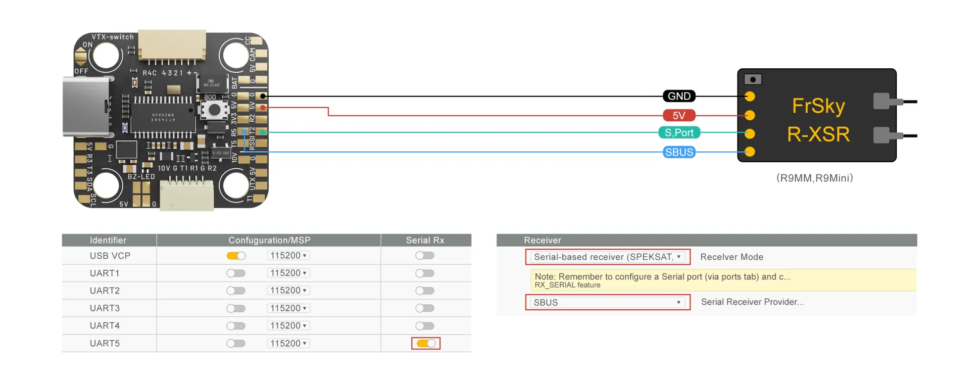Click the Serial Receiver Provider label
The height and width of the screenshot is (382, 980).
point(752,302)
